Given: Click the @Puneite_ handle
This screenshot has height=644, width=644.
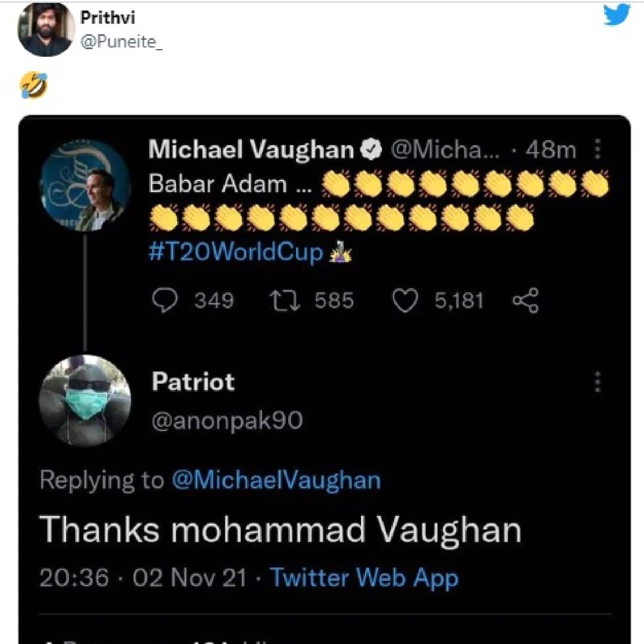Looking at the screenshot, I should [122, 41].
